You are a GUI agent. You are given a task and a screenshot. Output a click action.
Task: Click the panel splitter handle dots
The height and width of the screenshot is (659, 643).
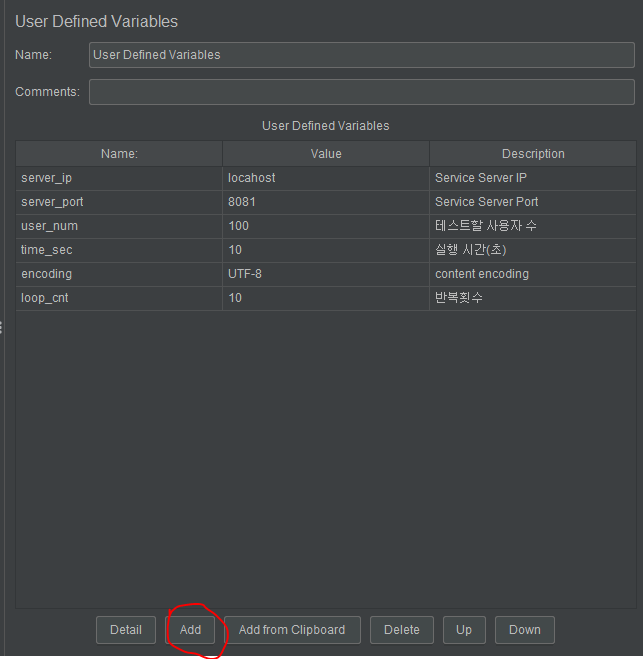pyautogui.click(x=1, y=327)
